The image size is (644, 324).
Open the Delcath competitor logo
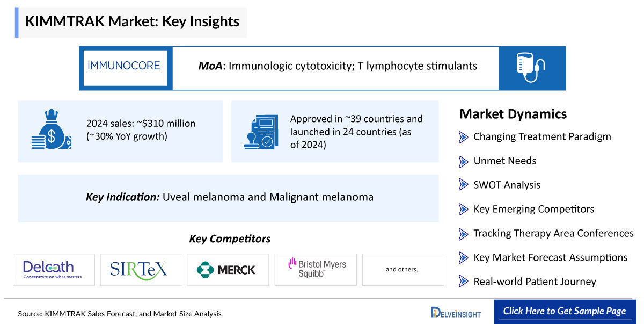point(54,269)
